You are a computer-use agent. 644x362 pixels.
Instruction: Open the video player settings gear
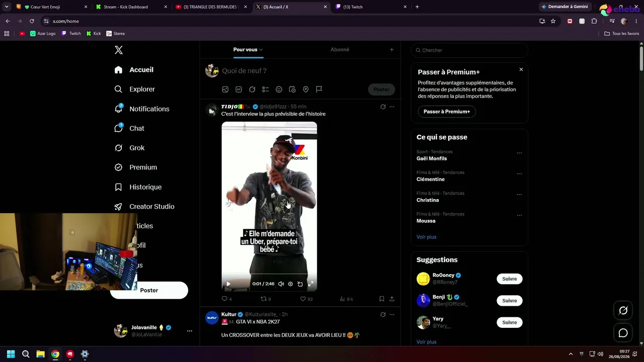(290, 284)
